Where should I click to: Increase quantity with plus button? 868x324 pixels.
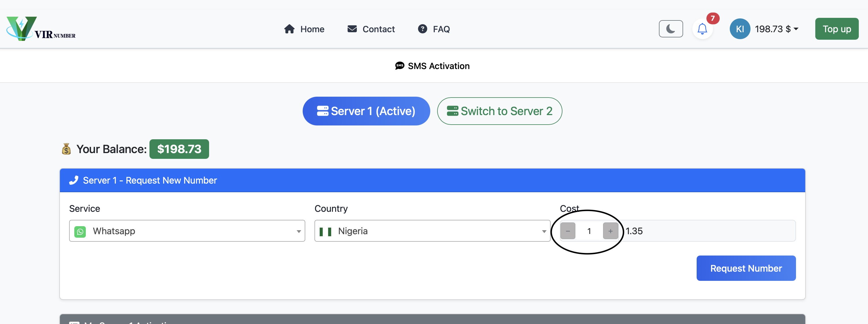click(x=610, y=231)
